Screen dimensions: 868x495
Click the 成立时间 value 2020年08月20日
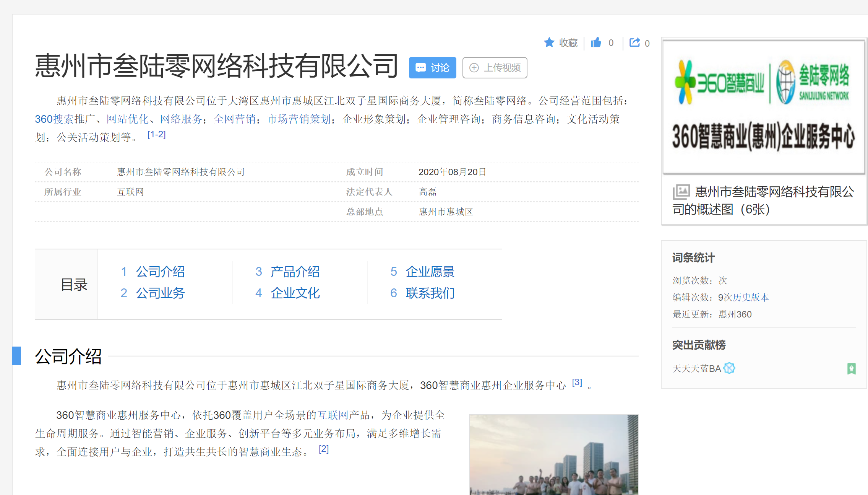[x=452, y=172]
